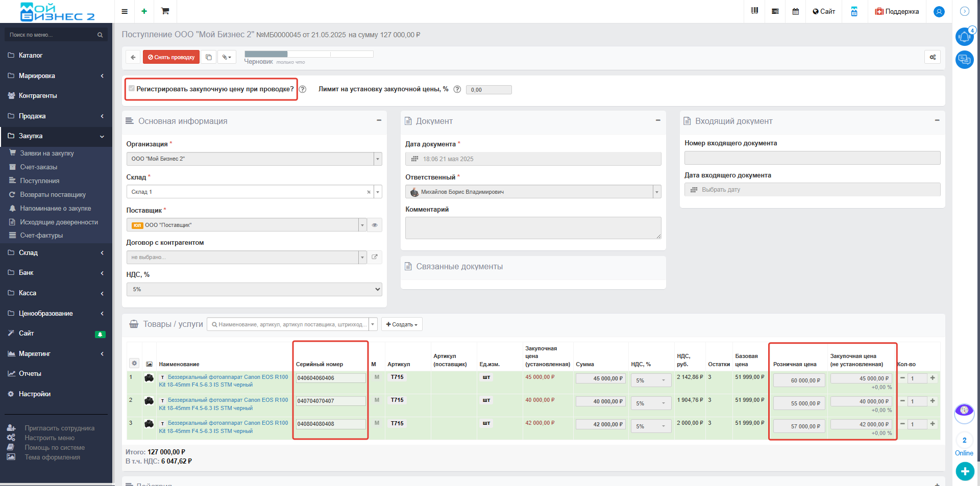The image size is (980, 486).
Task: Open the calendar icon in top bar
Action: click(796, 11)
